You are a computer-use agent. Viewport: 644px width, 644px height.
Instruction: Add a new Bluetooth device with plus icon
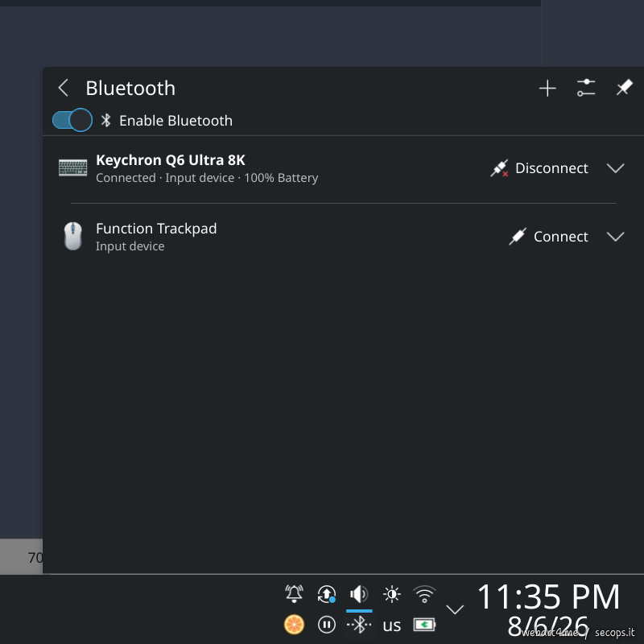547,88
